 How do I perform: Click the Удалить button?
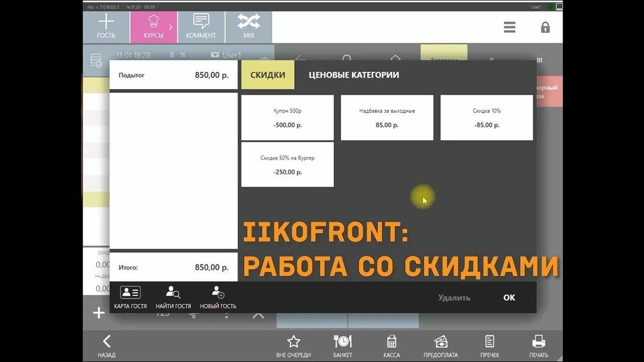(x=454, y=298)
